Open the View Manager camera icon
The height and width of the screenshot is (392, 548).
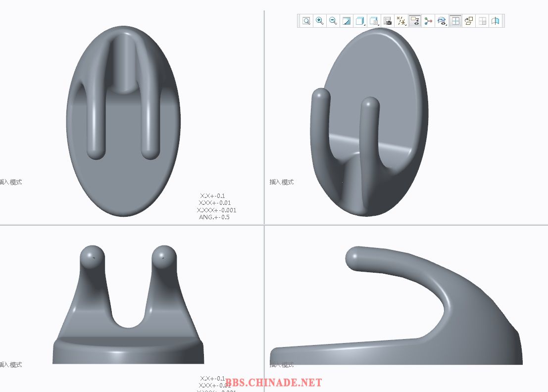[387, 21]
